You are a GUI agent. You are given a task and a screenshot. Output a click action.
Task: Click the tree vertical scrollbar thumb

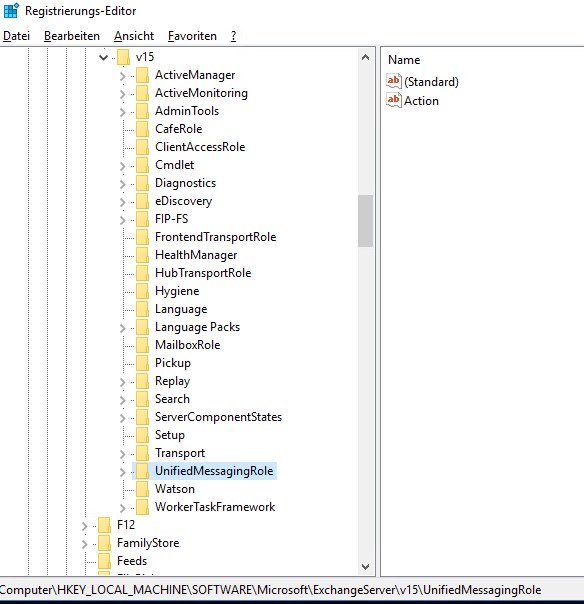[x=365, y=221]
